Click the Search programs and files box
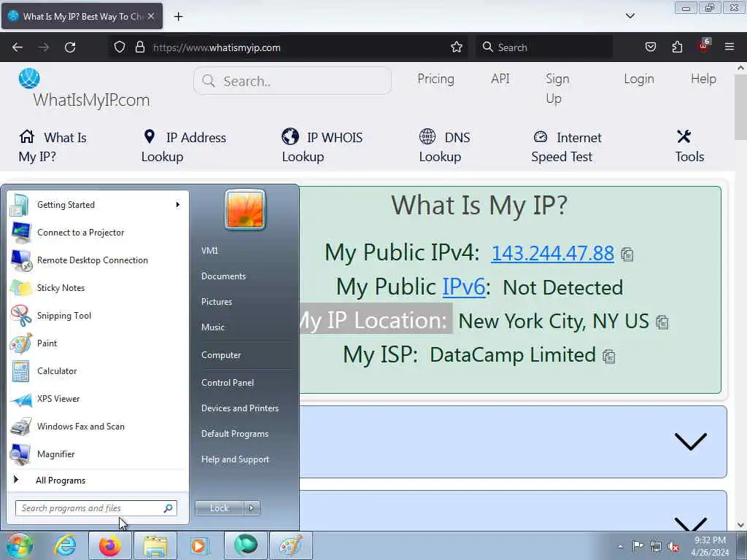 (96, 508)
